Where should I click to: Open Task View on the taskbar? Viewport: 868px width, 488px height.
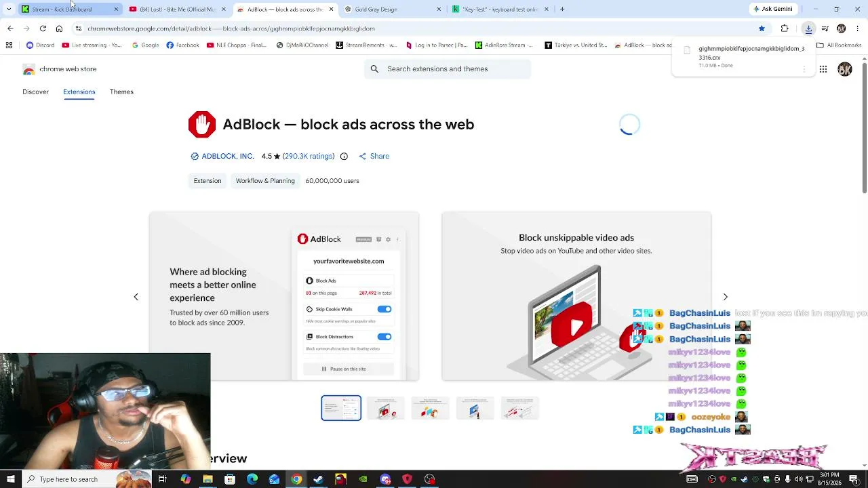tap(163, 479)
